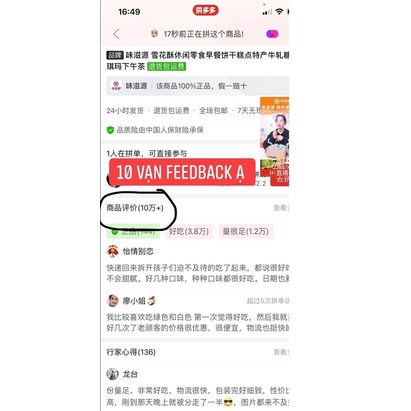The height and width of the screenshot is (411, 411).
Task: Tap the 味滋源 brand logo icon
Action: click(116, 86)
